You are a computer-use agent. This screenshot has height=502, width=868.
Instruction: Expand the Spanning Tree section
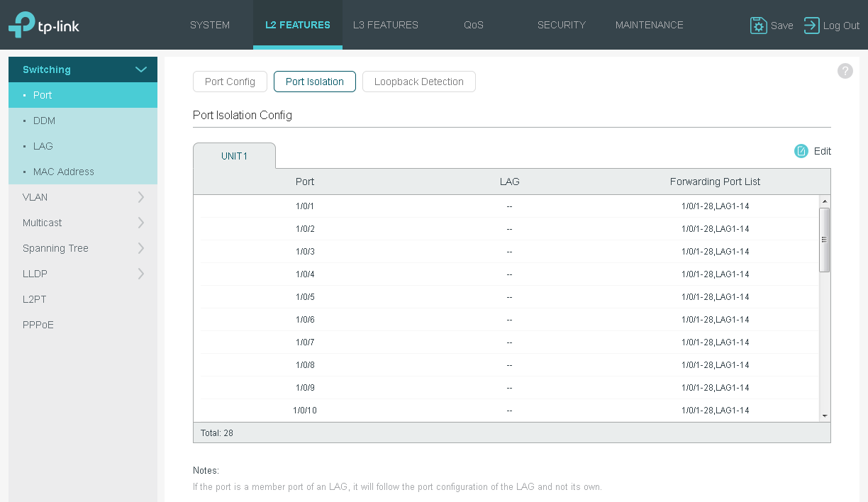(140, 248)
